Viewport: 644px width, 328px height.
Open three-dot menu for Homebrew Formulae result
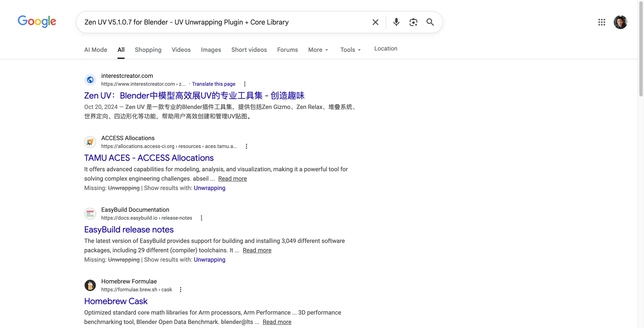[x=180, y=289]
